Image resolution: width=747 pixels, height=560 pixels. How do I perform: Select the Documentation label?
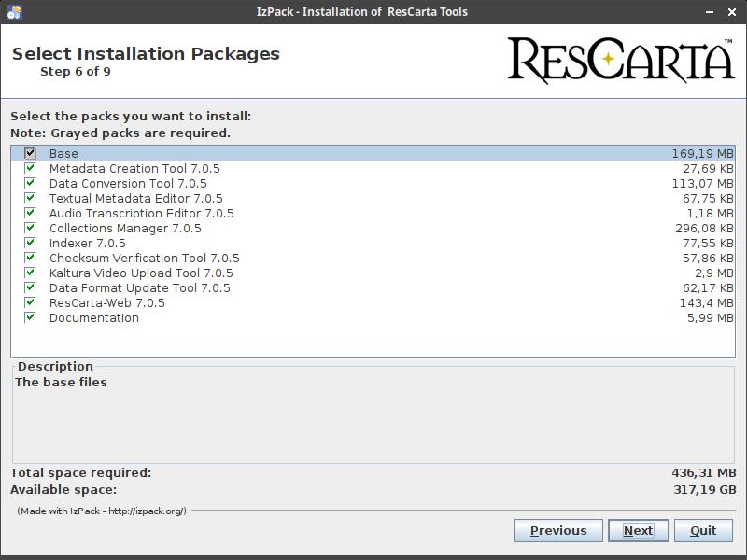pyautogui.click(x=94, y=317)
